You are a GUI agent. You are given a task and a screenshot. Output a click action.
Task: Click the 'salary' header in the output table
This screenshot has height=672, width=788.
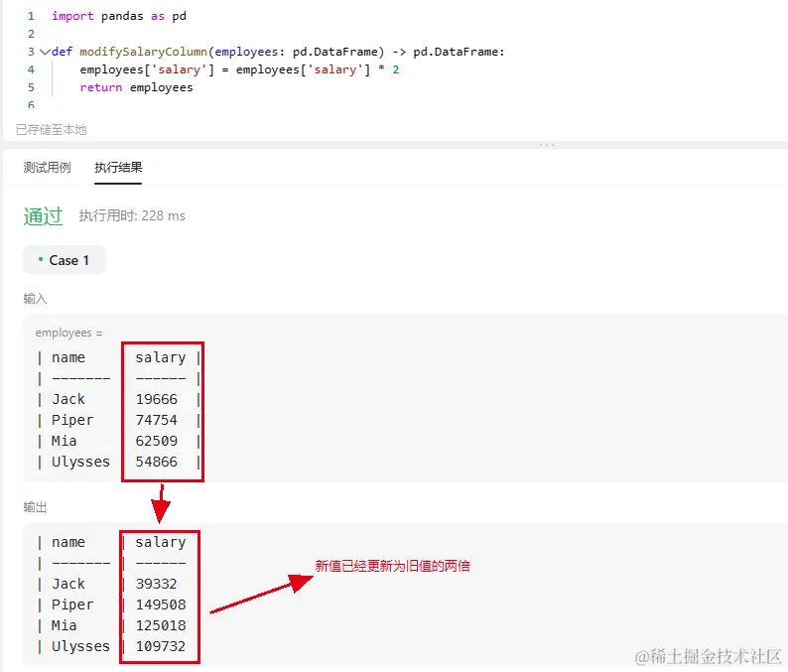point(161,542)
